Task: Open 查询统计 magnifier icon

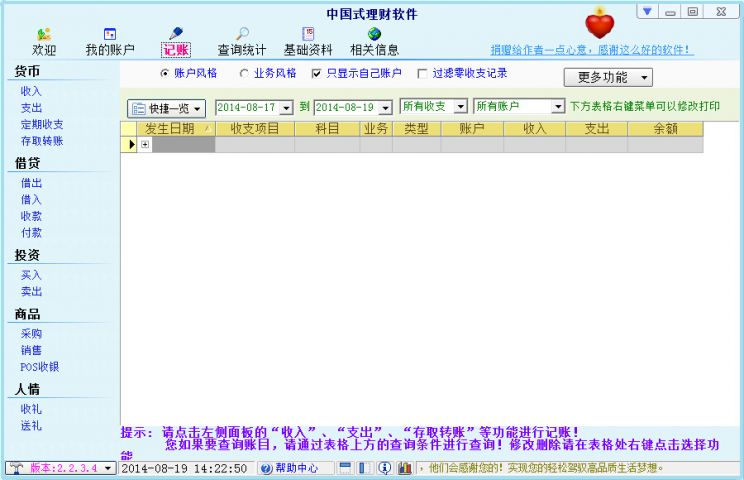Action: coord(243,35)
